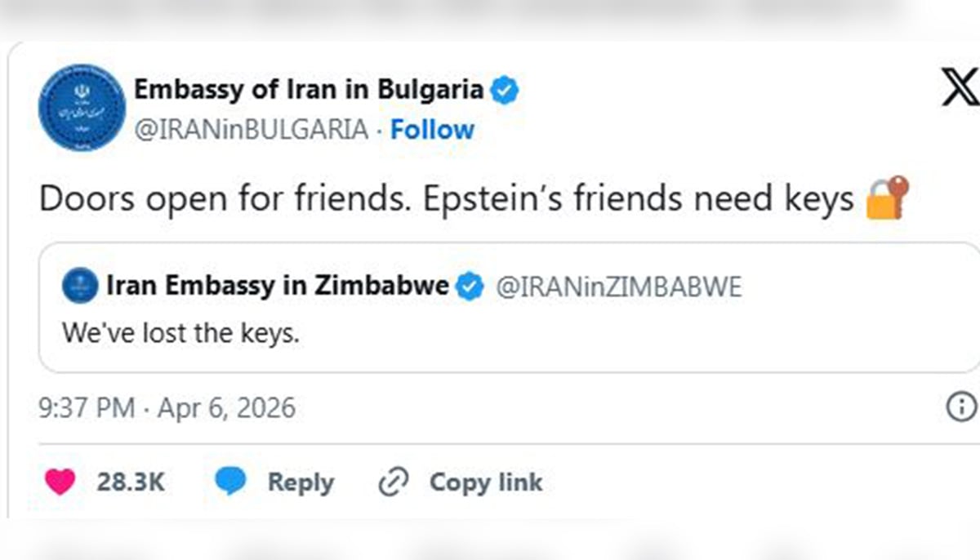Open the Embassy of Iran in Bulgaria name
Viewport: 980px width, 560px height.
pos(309,89)
